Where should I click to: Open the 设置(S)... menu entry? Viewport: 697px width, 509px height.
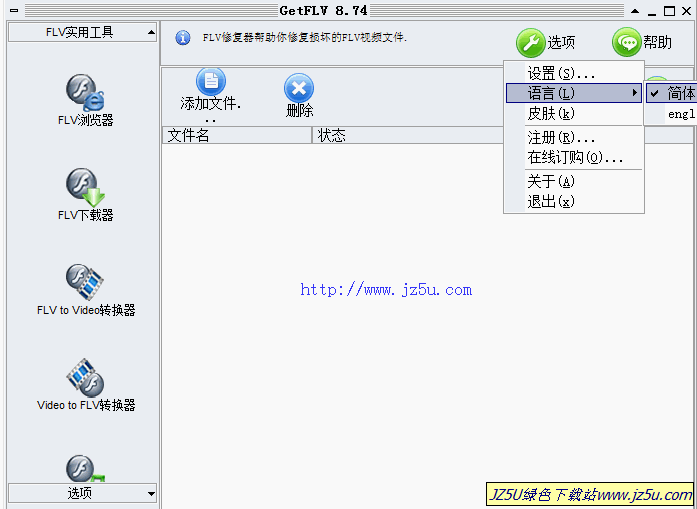tap(574, 73)
